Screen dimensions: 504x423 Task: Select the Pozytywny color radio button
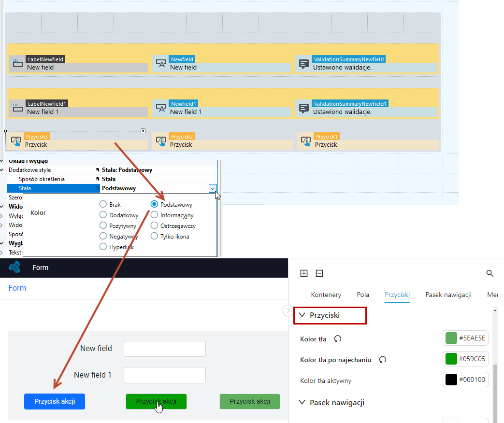(103, 226)
